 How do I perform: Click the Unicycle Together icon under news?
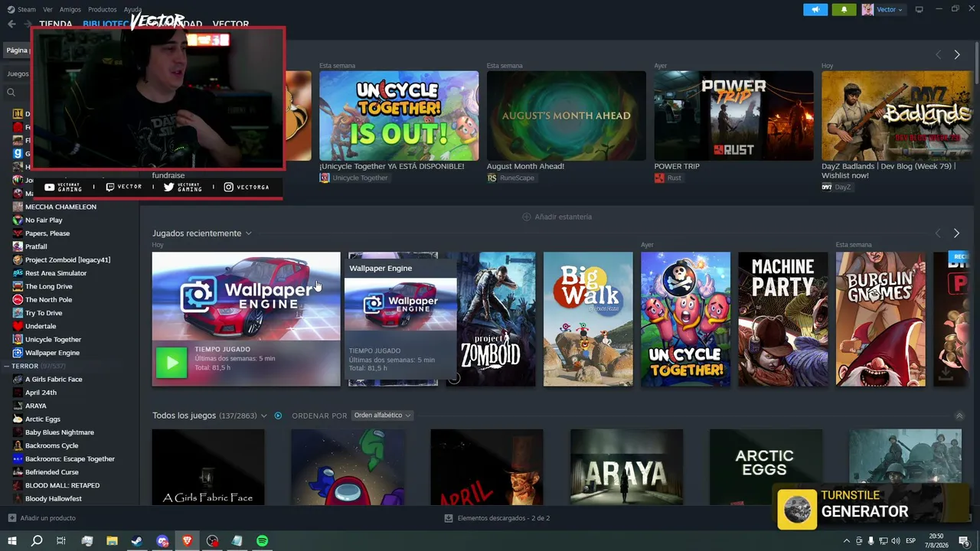[325, 178]
